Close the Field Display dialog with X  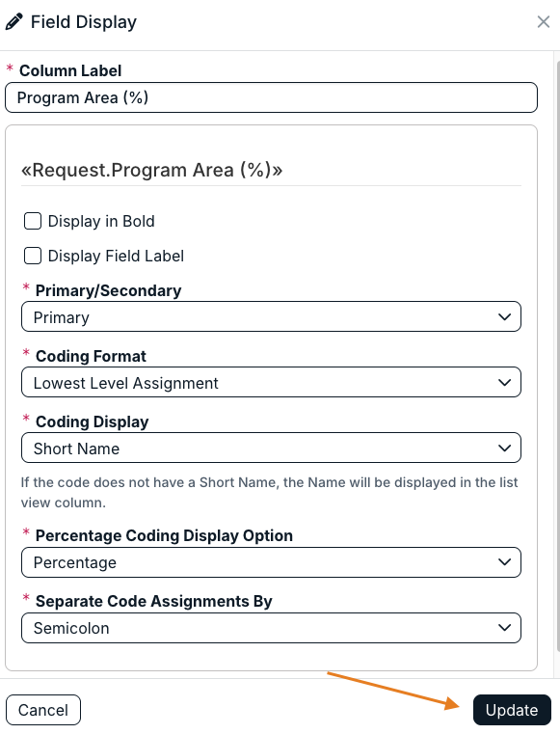544,21
